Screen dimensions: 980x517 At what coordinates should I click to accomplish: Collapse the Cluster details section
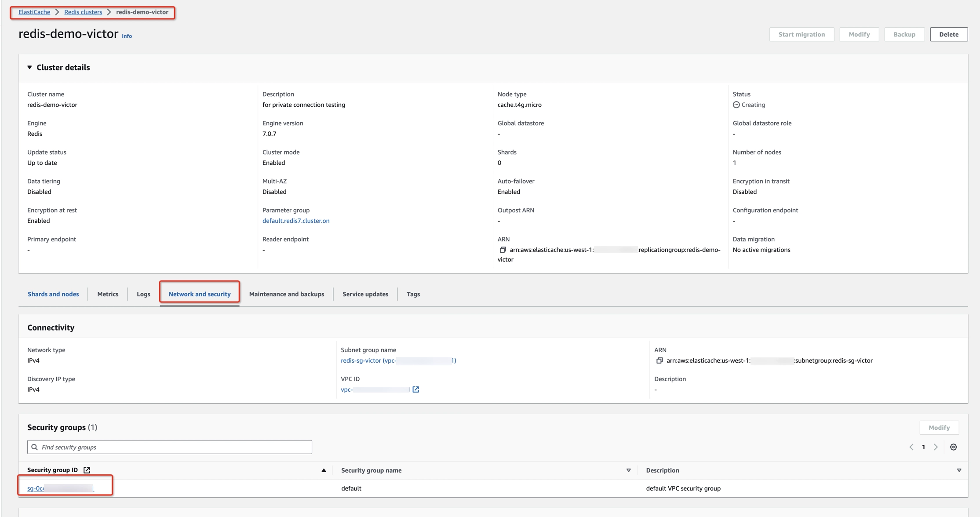(29, 67)
